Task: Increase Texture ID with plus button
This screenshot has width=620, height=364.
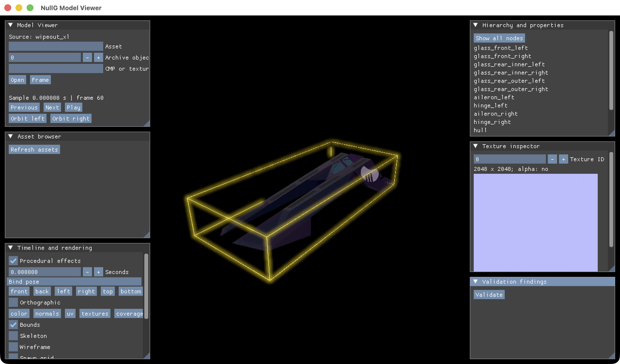Action: click(x=563, y=159)
